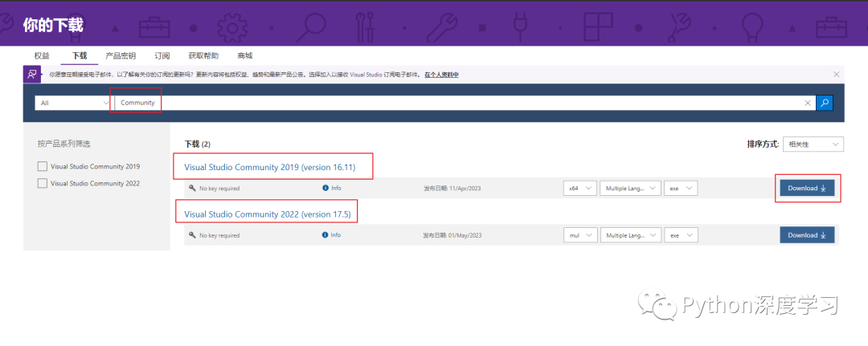
Task: Click the 下载 (2) results heading
Action: point(197,145)
